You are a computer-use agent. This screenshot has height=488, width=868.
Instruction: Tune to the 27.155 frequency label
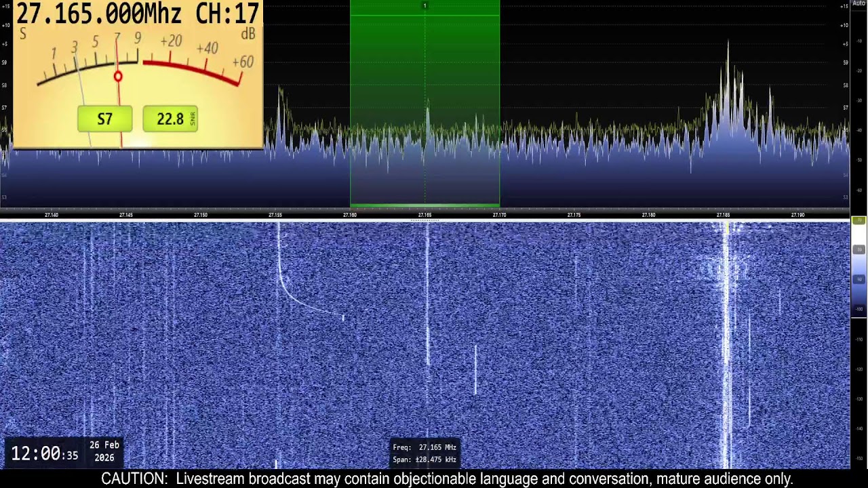[x=275, y=215]
